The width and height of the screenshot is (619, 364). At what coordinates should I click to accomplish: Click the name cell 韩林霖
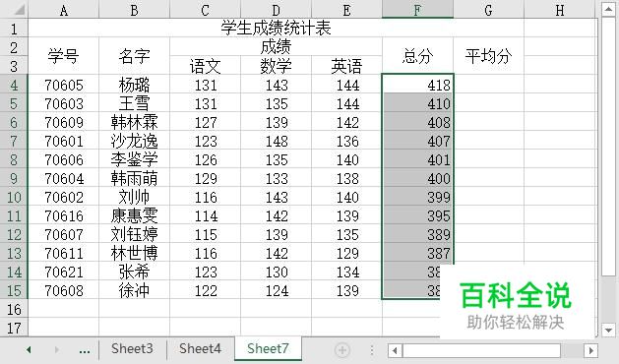coord(134,122)
